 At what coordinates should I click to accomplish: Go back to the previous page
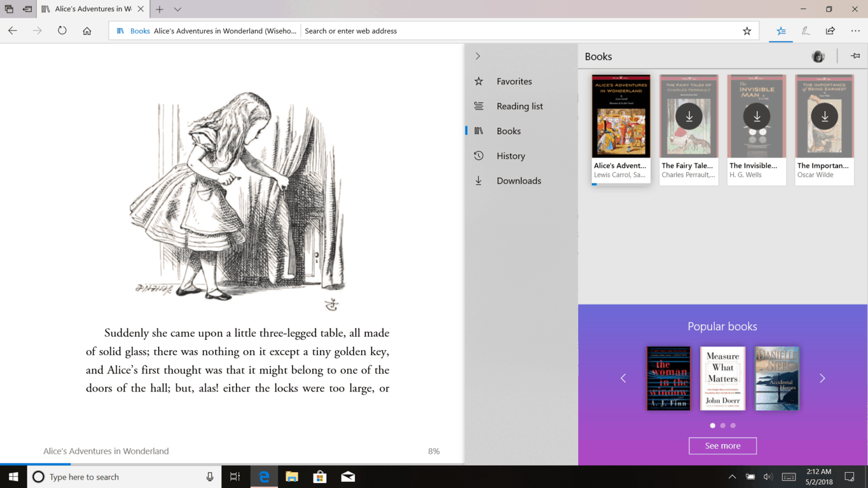pyautogui.click(x=13, y=30)
